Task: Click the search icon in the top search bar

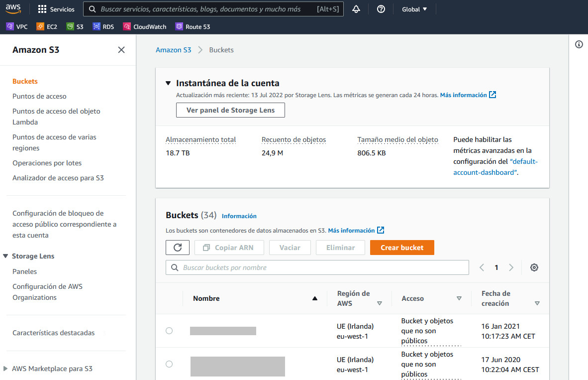Action: coord(92,9)
